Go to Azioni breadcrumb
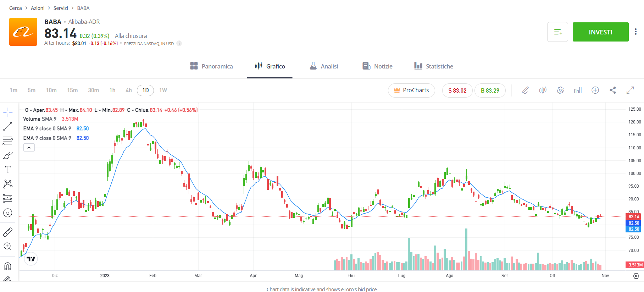Screen dimensions: 644x292 point(38,8)
